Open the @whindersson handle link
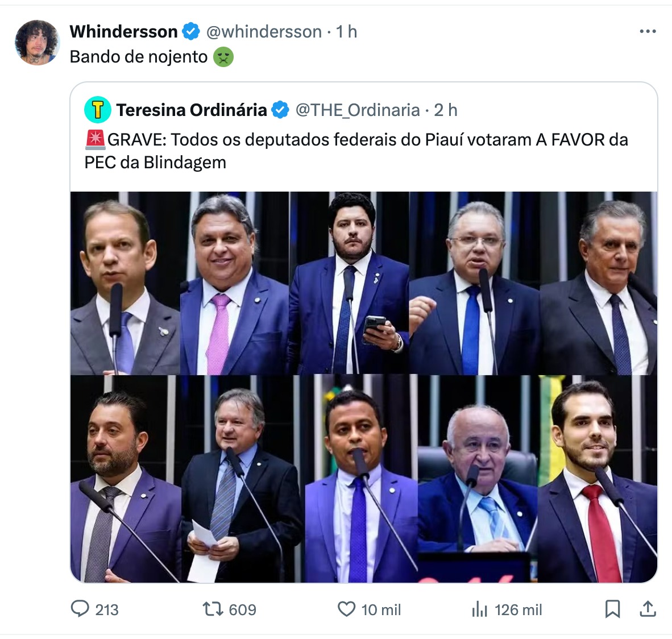The width and height of the screenshot is (672, 639). pos(264,32)
